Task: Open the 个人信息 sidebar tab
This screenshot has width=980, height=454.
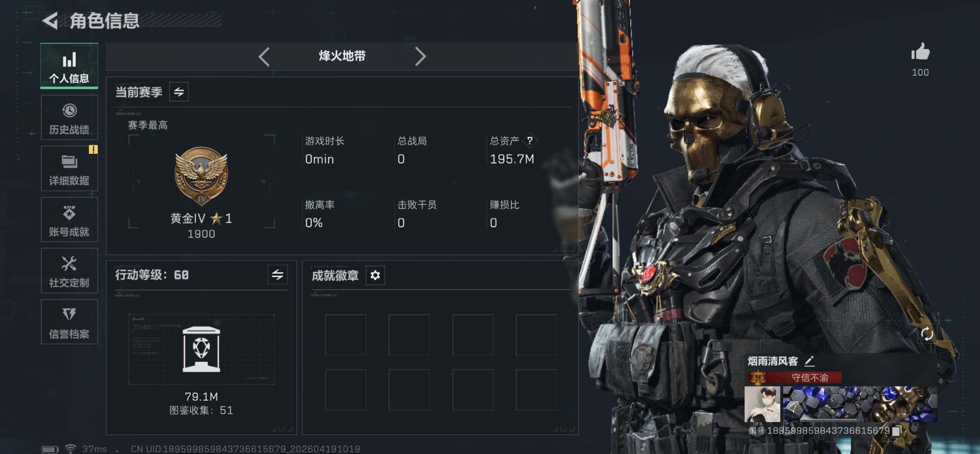Action: [x=69, y=66]
